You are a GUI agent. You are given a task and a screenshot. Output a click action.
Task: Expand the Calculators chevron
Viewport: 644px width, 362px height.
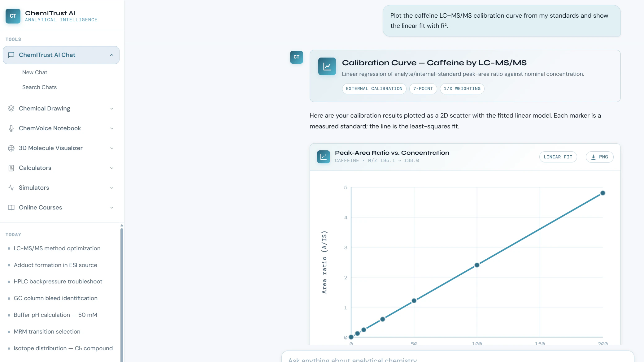click(112, 168)
